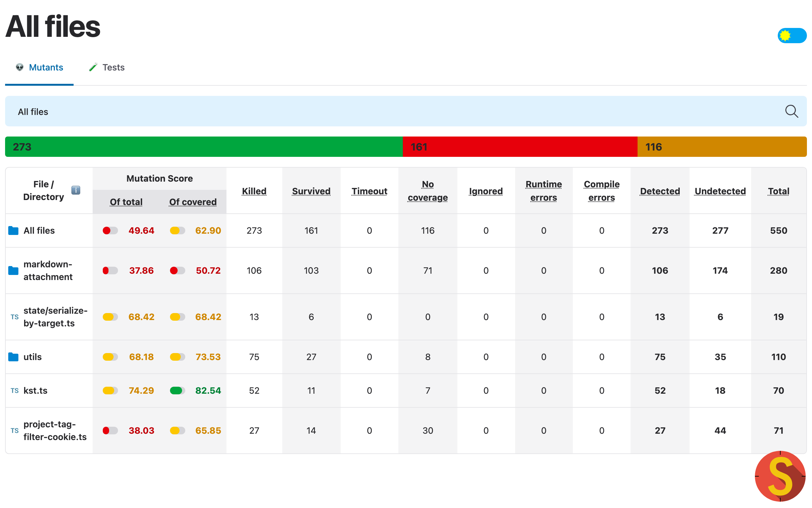Click folder icon beside markdown-attachment
This screenshot has height=508, width=812.
point(13,271)
